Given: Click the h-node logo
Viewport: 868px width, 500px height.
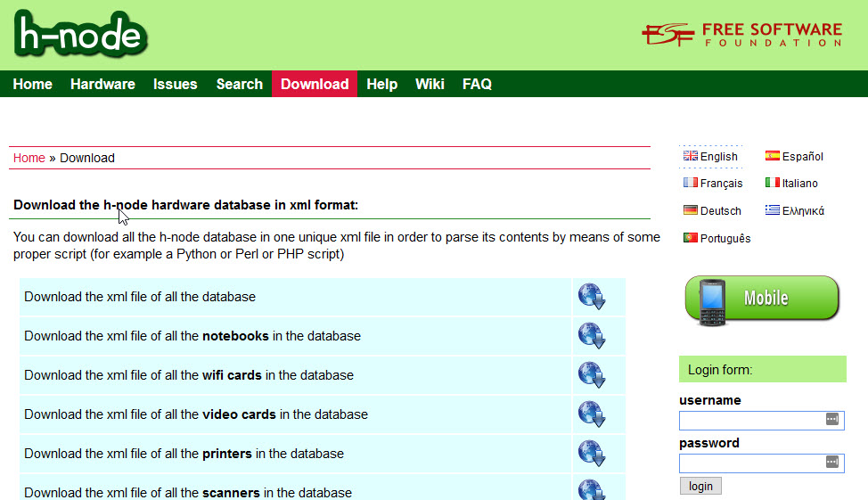Looking at the screenshot, I should point(81,35).
